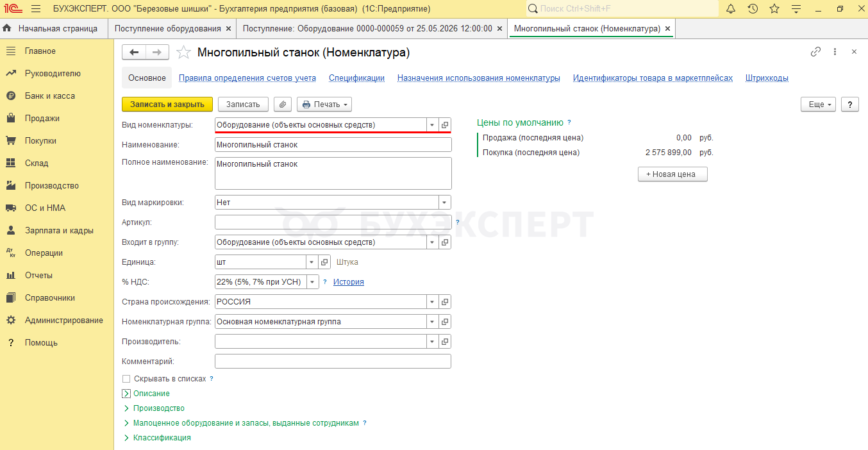868x450 pixels.
Task: Open Главное section in sidebar
Action: coord(40,51)
